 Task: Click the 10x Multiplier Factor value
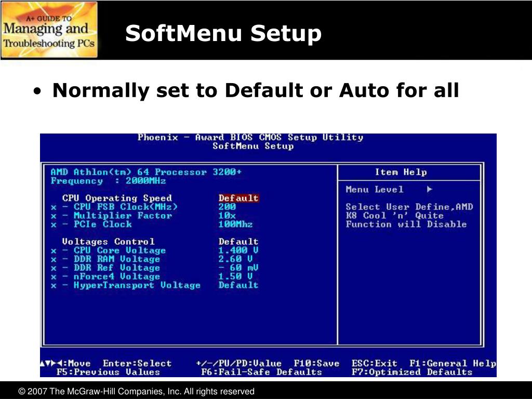227,216
